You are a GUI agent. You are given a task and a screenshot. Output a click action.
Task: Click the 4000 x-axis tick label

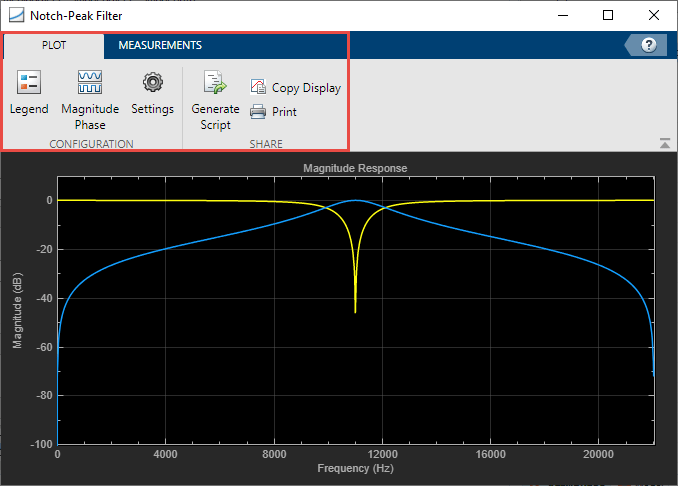pos(166,454)
